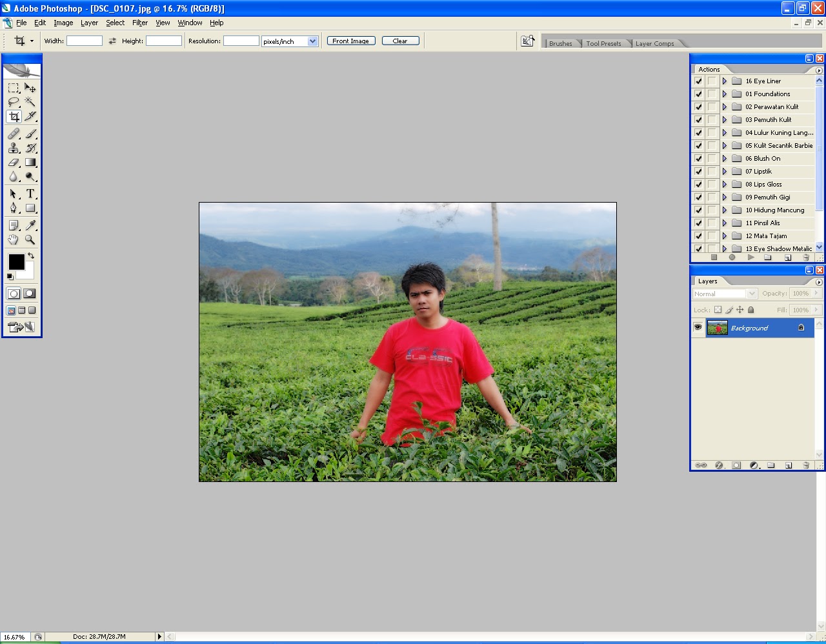Enable the lock transparent pixels toggle
826x644 pixels.
tap(718, 310)
